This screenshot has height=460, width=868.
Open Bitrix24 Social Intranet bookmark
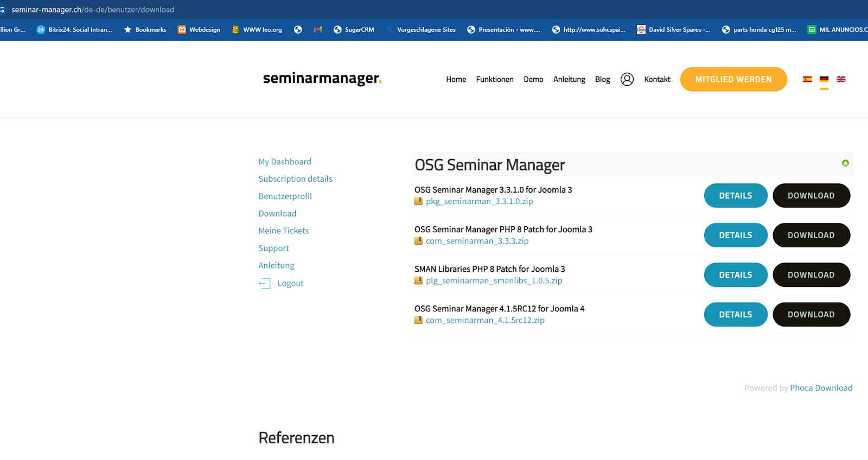(74, 30)
